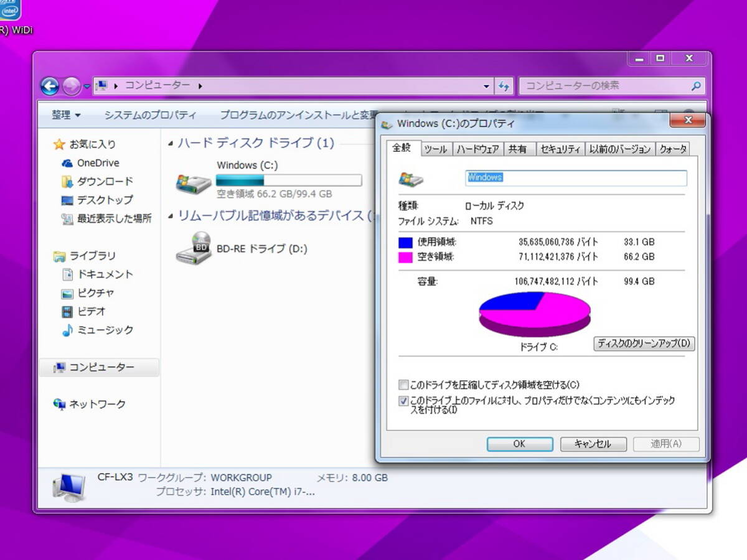Click the Intel WiDi desktop icon

(x=11, y=10)
